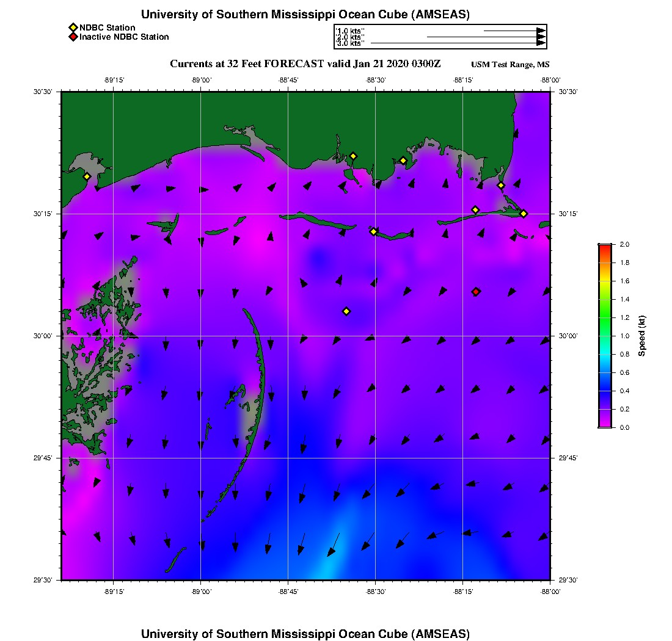Click the red diamond beside Inactive NDBC Station
Viewport: 672px width, 641px height.
(x=73, y=37)
